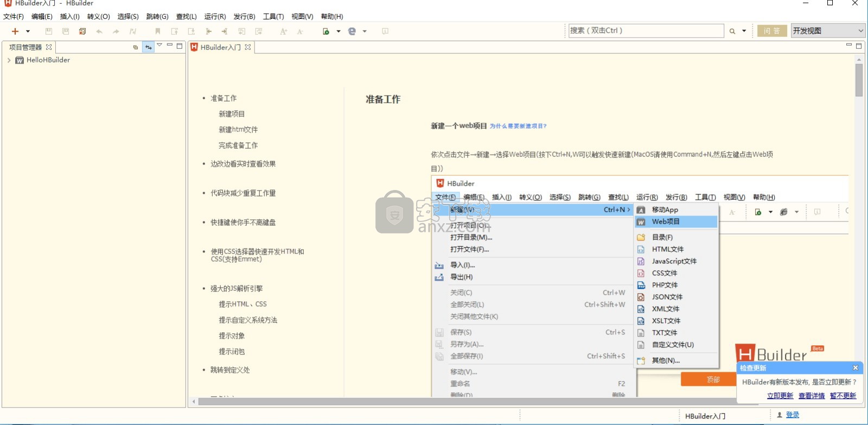Click 暂不更新 in the update popup
The height and width of the screenshot is (425, 868).
[843, 396]
